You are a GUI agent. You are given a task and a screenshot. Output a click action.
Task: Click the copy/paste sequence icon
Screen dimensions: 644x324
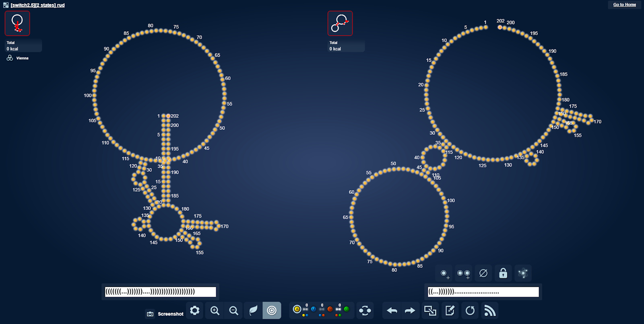coord(430,310)
